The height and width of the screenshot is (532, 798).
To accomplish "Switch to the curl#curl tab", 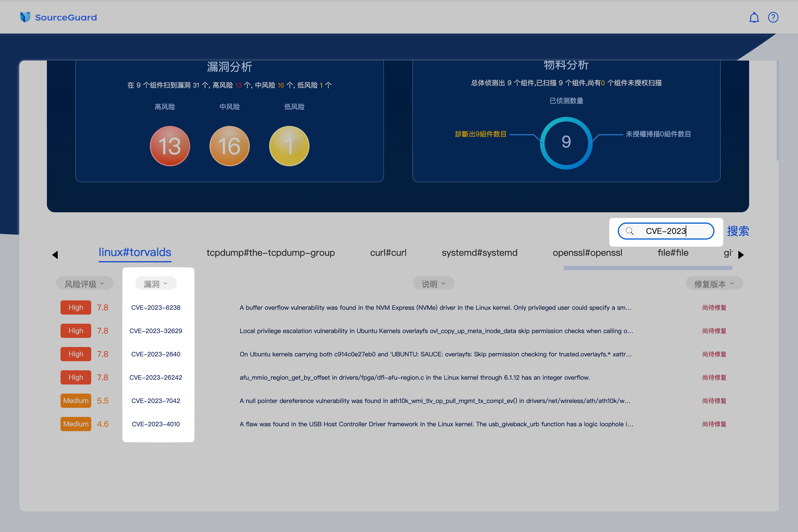I will 388,253.
